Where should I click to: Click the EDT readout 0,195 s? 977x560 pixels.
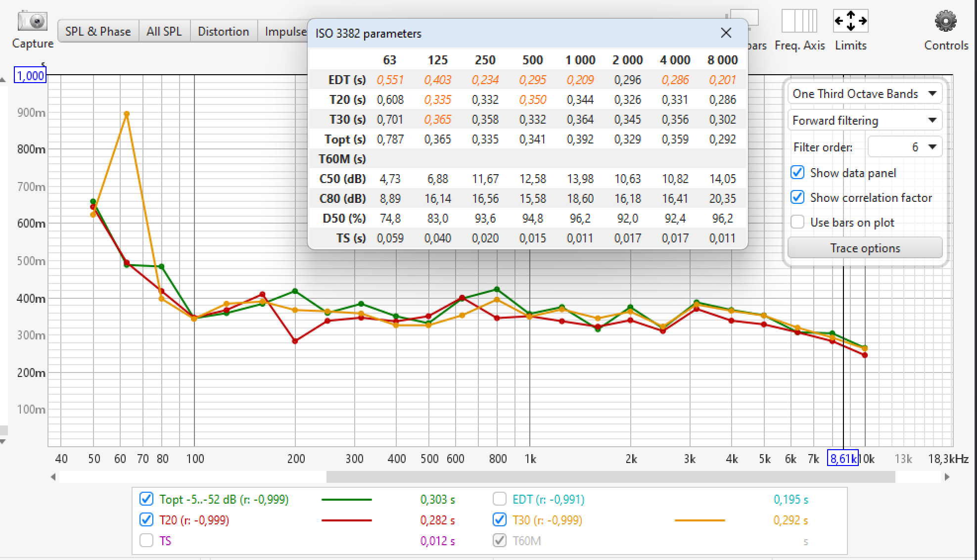coord(791,499)
